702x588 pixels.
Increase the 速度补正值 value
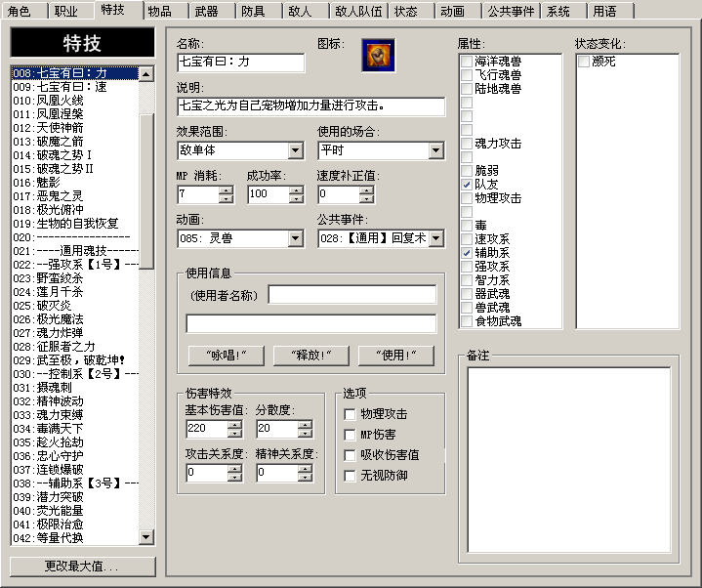(366, 190)
